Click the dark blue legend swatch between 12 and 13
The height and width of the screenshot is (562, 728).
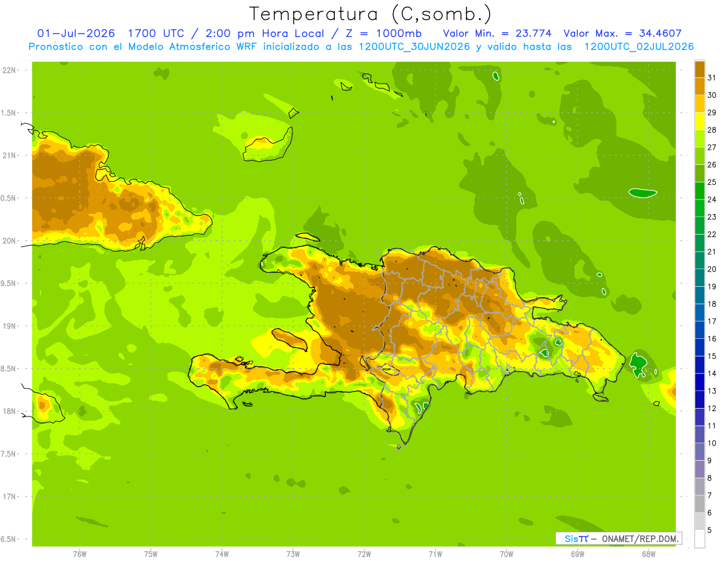pos(699,400)
